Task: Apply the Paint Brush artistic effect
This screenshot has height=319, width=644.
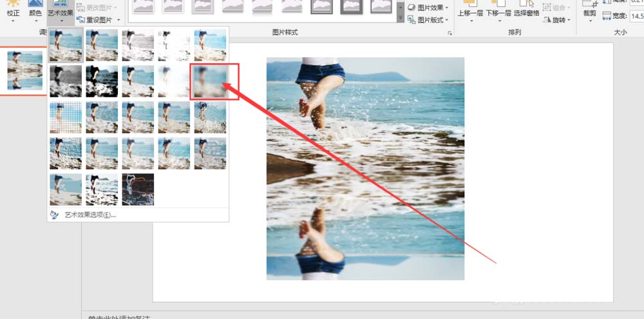Action: point(138,81)
